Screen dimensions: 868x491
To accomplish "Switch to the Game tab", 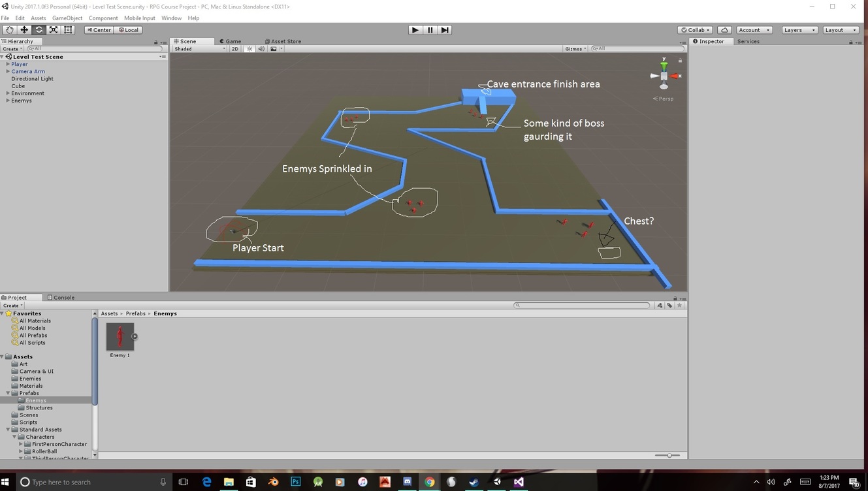I will [230, 41].
